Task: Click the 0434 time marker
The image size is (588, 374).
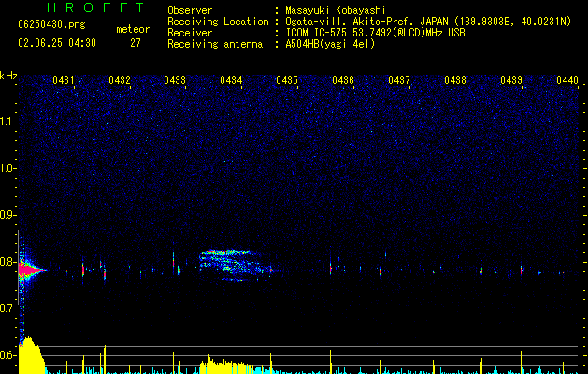Action: pyautogui.click(x=231, y=80)
